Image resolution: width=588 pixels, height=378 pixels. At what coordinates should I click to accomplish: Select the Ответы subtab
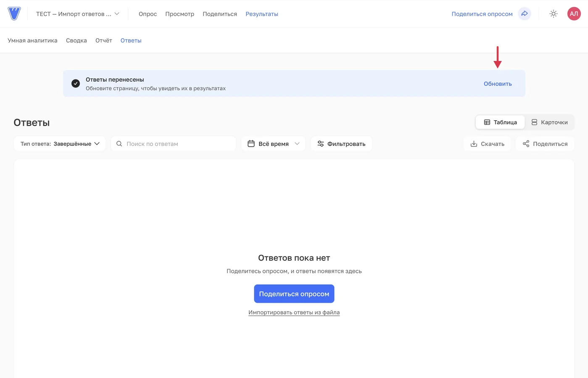131,40
